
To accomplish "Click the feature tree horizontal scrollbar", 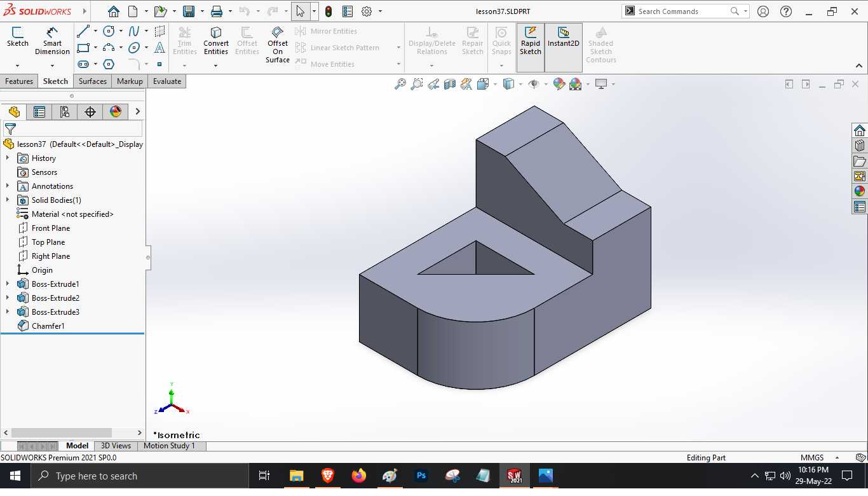I will point(62,433).
